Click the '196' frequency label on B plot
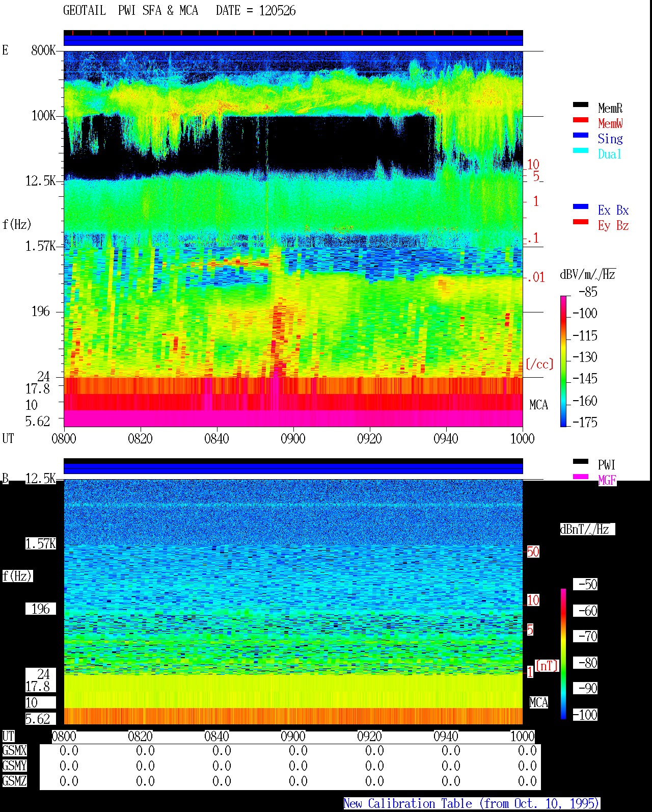Screen dimensions: 652x812 41,609
